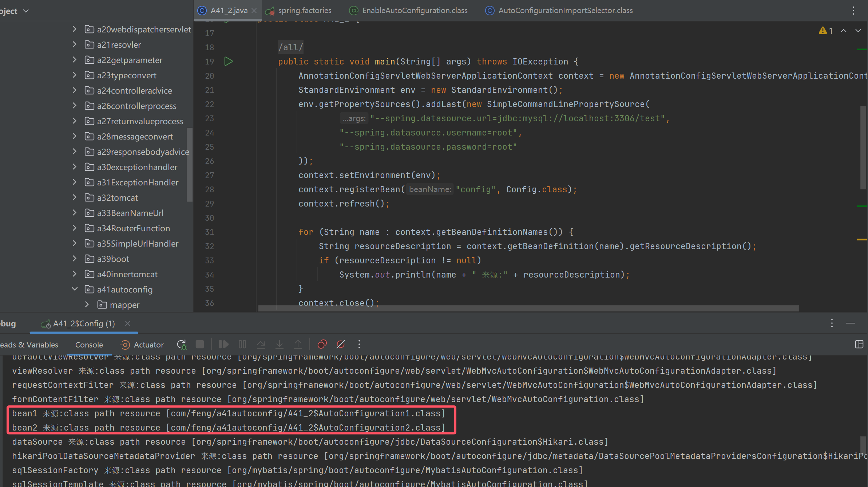
Task: Expand the a39boot package
Action: pos(74,259)
